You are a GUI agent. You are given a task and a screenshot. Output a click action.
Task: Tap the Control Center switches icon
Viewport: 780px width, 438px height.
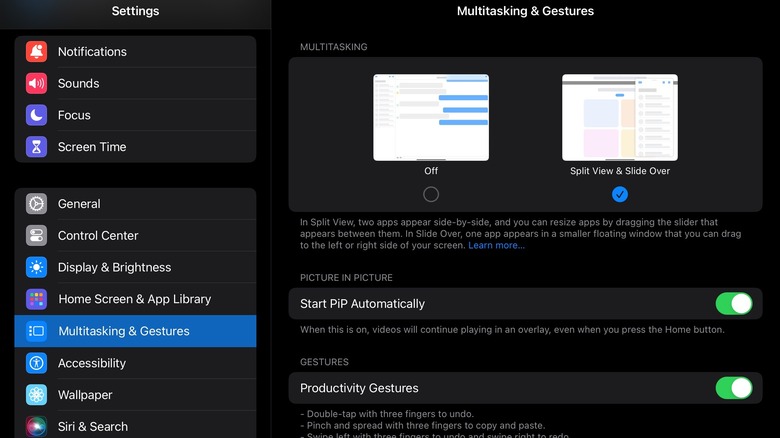click(37, 236)
